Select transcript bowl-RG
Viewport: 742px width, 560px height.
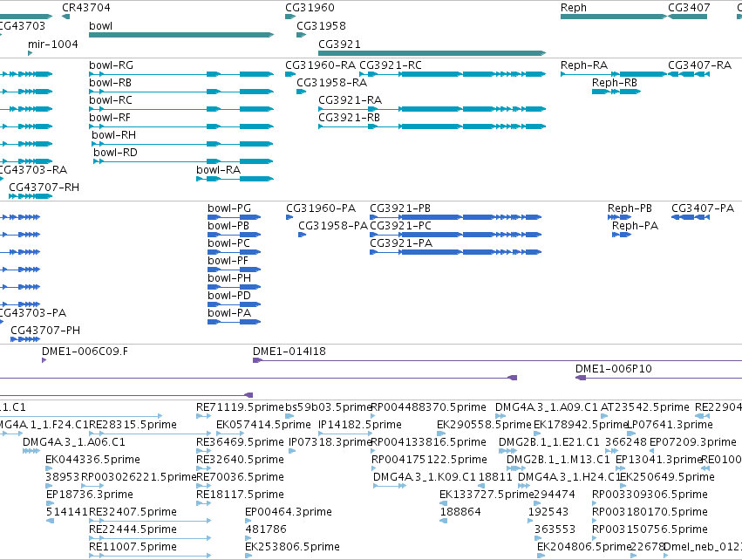pyautogui.click(x=181, y=74)
